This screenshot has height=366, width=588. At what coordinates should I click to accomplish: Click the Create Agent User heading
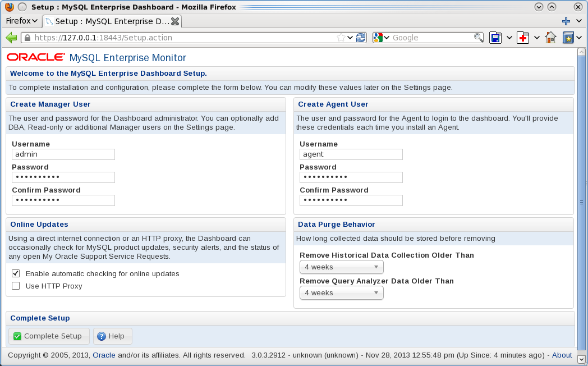[333, 104]
